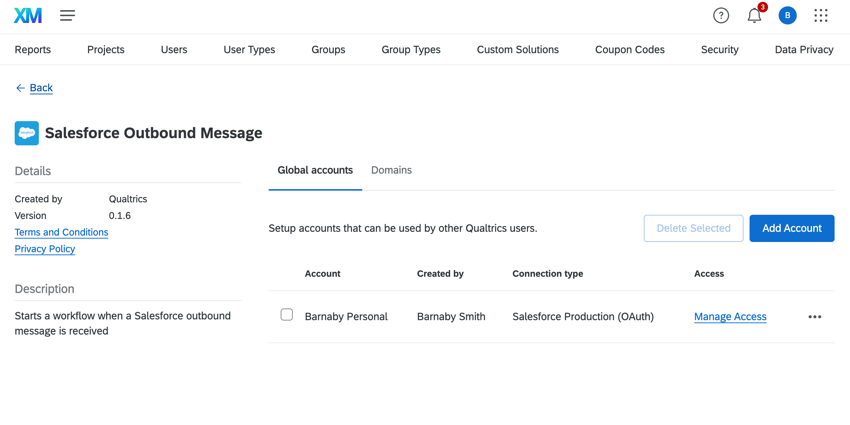Screen dimensions: 850x425
Task: Open the Help question mark icon
Action: [x=721, y=16]
